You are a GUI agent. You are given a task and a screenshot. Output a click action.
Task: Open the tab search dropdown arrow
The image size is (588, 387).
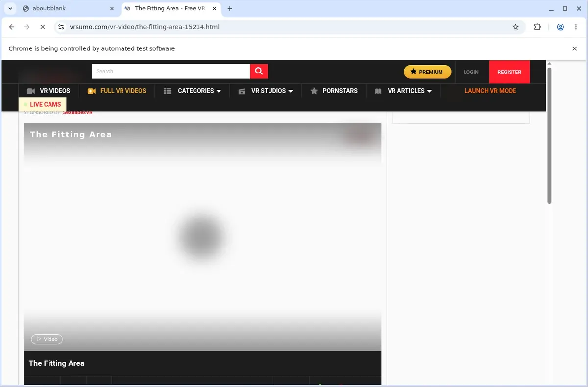[10, 8]
